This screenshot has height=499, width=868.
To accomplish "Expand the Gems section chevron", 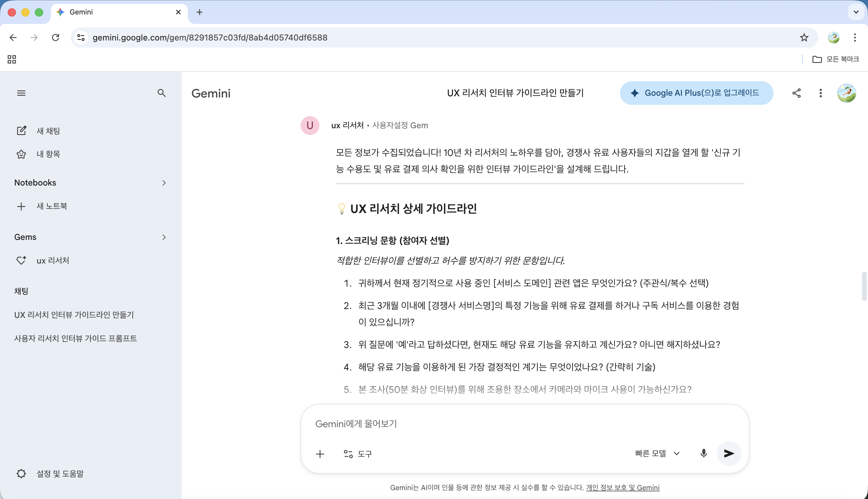I will [x=164, y=237].
